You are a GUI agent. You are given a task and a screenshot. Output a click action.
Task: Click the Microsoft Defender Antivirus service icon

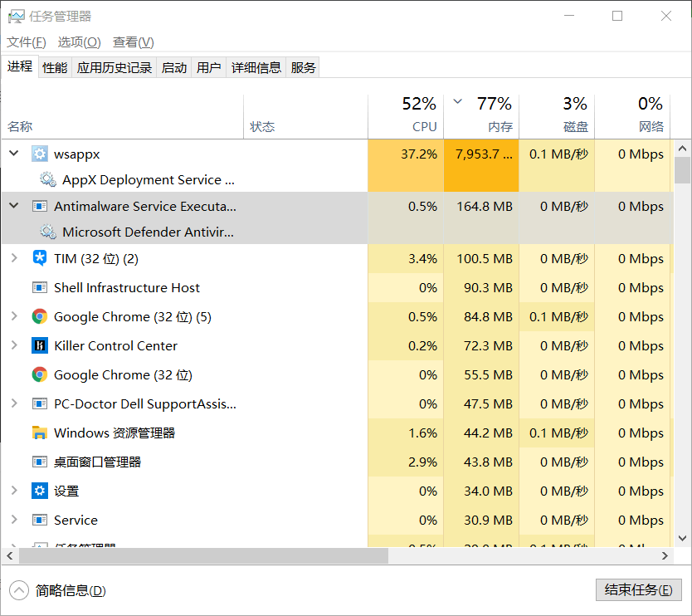[47, 232]
